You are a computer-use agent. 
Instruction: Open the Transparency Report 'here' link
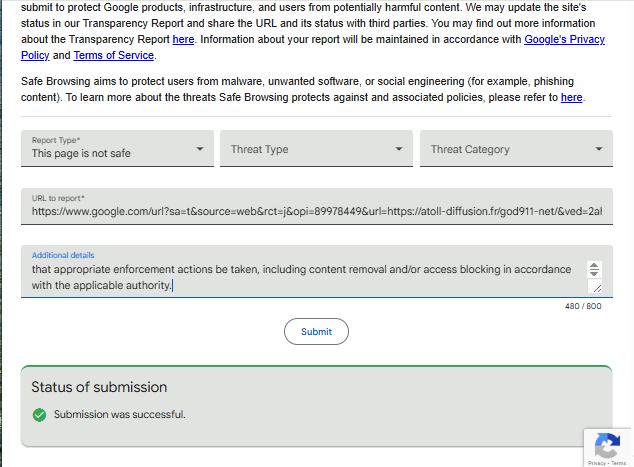(x=183, y=39)
